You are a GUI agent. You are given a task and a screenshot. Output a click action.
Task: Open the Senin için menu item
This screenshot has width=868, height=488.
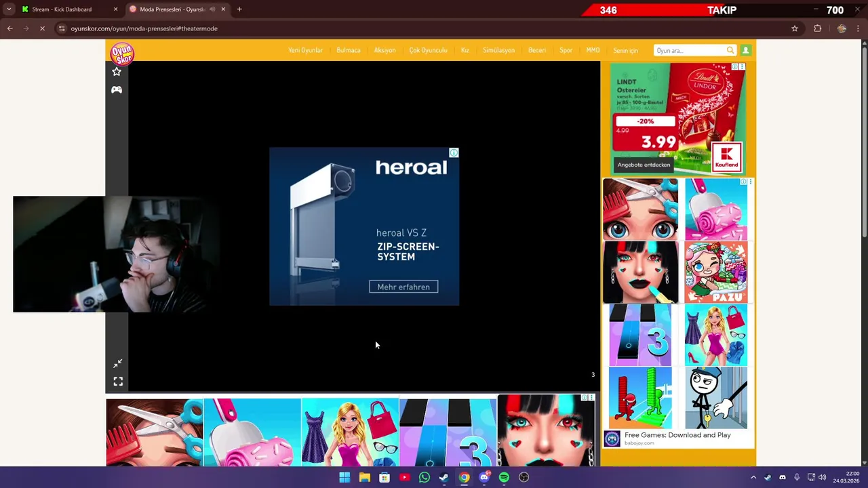pyautogui.click(x=625, y=50)
